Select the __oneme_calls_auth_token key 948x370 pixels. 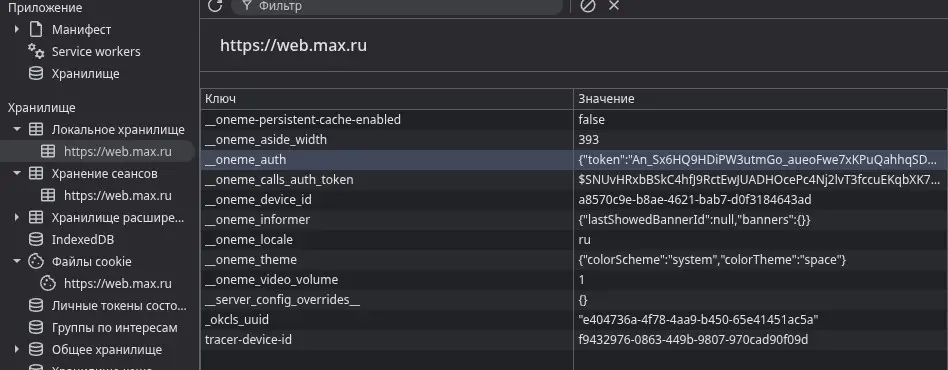[279, 180]
